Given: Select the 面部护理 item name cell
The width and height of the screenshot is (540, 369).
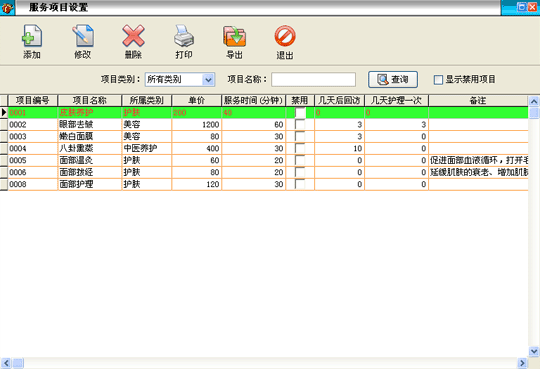Looking at the screenshot, I should [90, 184].
